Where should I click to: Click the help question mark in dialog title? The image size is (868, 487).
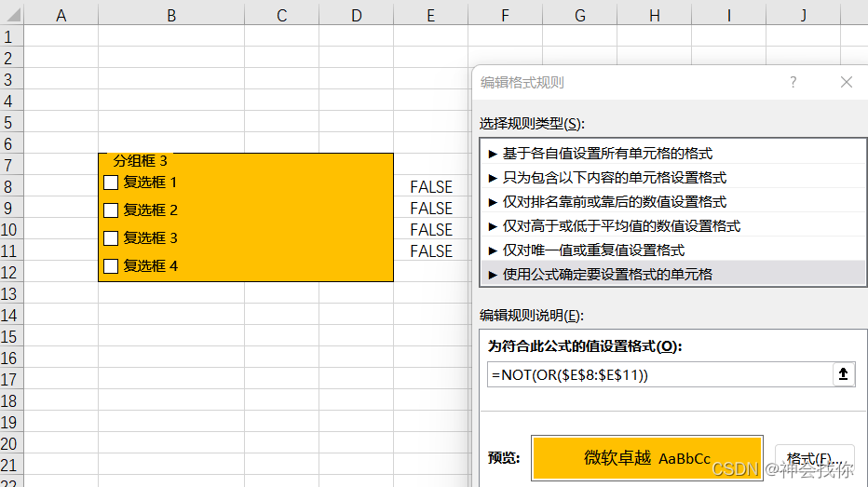pos(793,83)
